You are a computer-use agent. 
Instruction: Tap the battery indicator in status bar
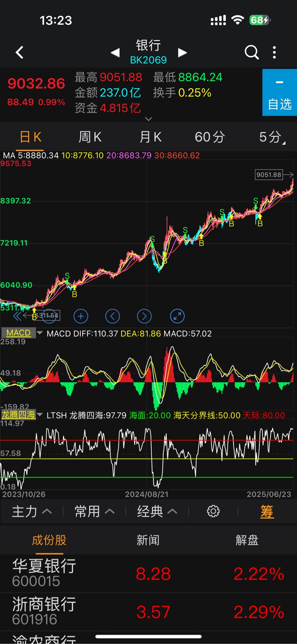pos(260,20)
